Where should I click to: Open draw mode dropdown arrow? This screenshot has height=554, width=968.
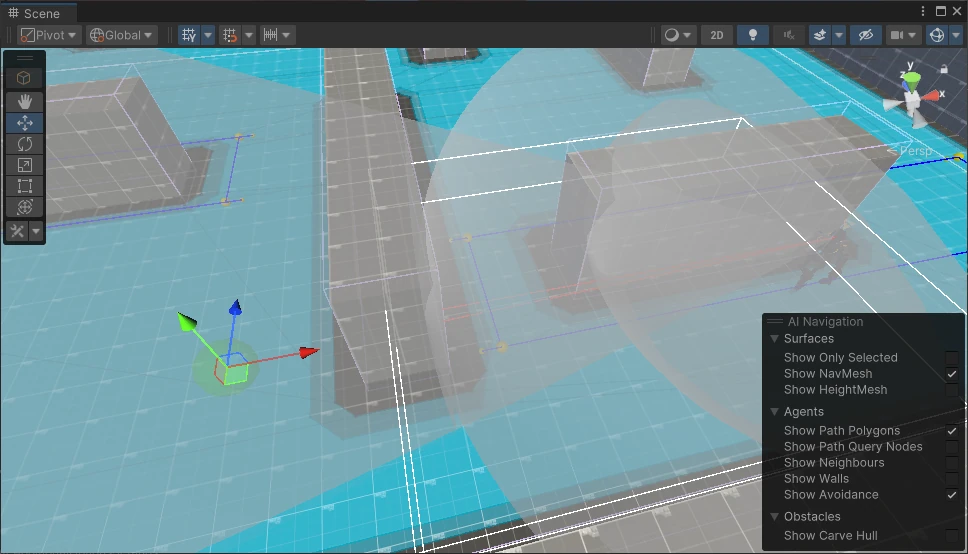(x=687, y=35)
